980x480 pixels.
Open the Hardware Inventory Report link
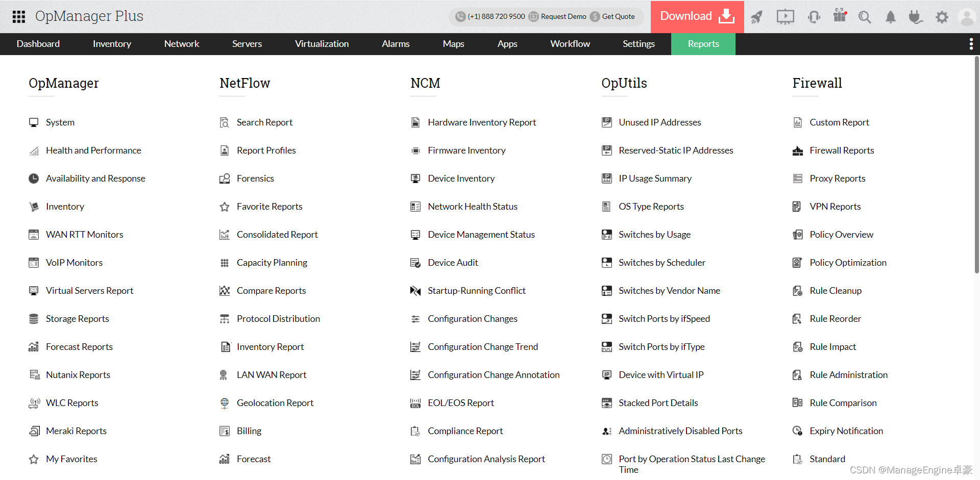click(482, 122)
